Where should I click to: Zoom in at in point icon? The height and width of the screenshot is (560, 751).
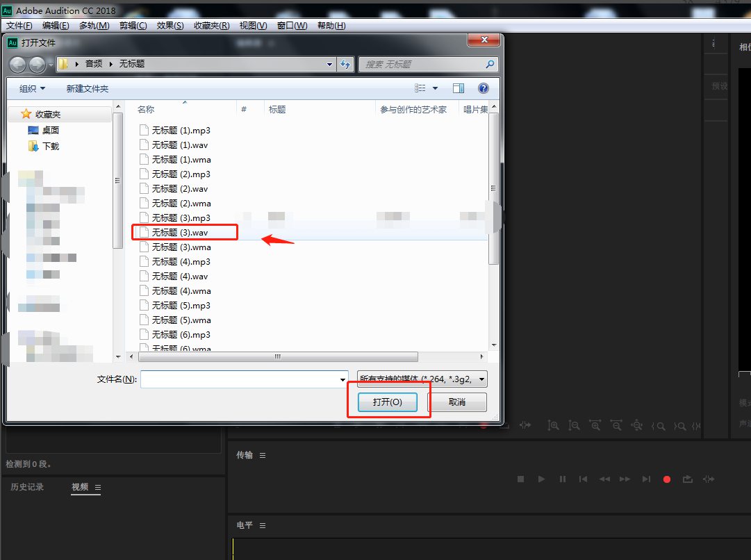pyautogui.click(x=658, y=426)
